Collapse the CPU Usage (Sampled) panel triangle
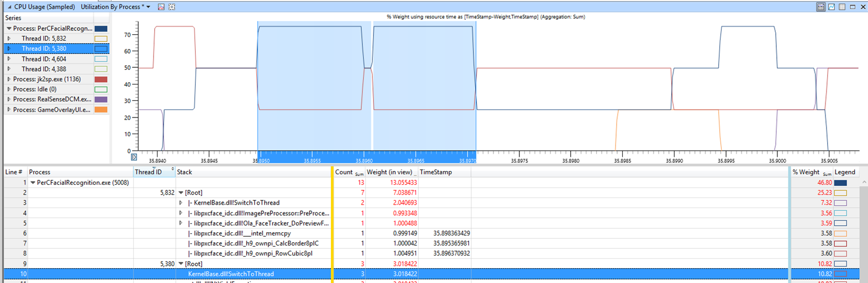 [9, 7]
